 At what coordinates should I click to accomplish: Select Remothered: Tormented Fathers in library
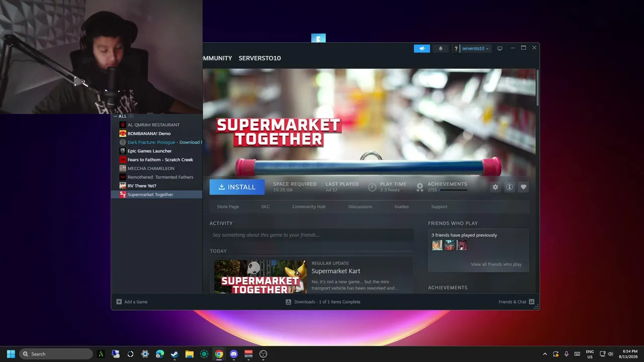(x=160, y=177)
